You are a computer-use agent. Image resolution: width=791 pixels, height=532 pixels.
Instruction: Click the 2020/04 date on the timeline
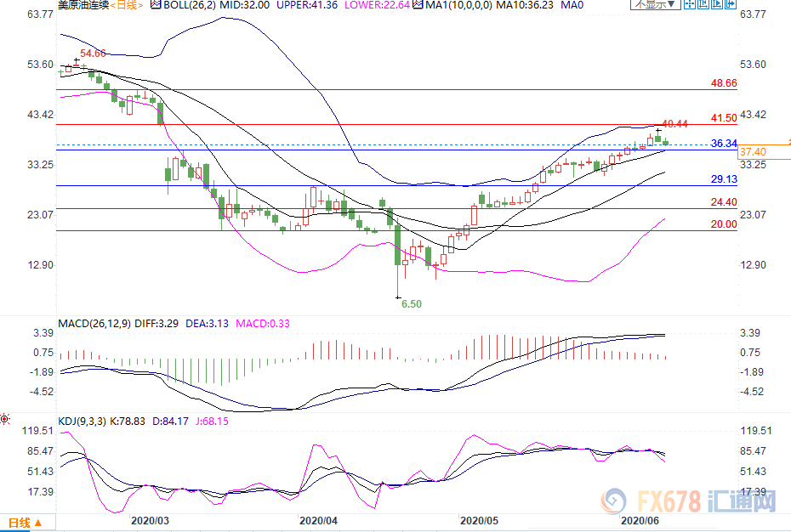(x=321, y=518)
